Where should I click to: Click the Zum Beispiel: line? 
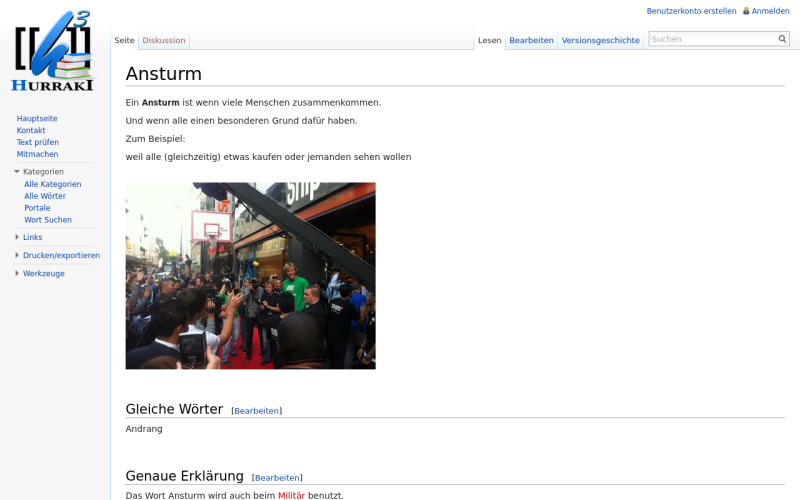tap(156, 139)
